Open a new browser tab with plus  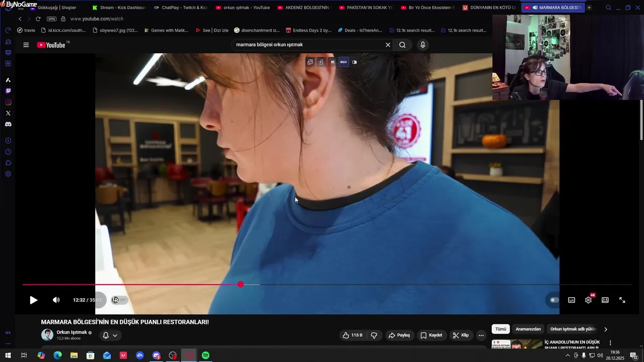point(589,8)
